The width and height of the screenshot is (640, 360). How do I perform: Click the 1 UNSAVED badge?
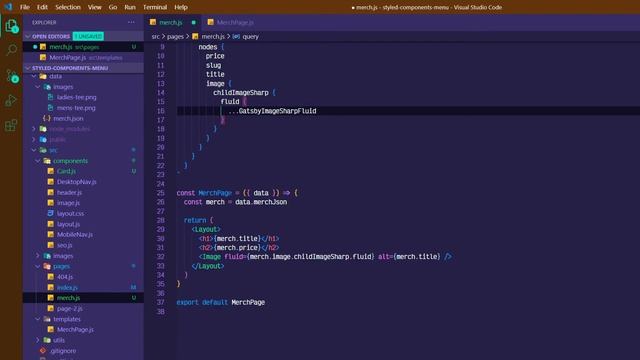point(88,36)
